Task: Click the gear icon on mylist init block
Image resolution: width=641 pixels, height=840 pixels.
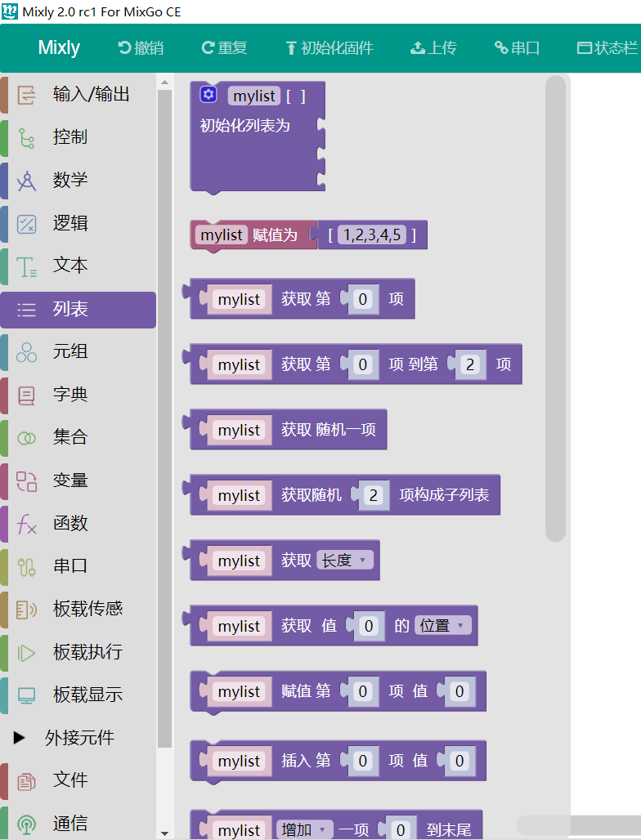Action: tap(208, 94)
